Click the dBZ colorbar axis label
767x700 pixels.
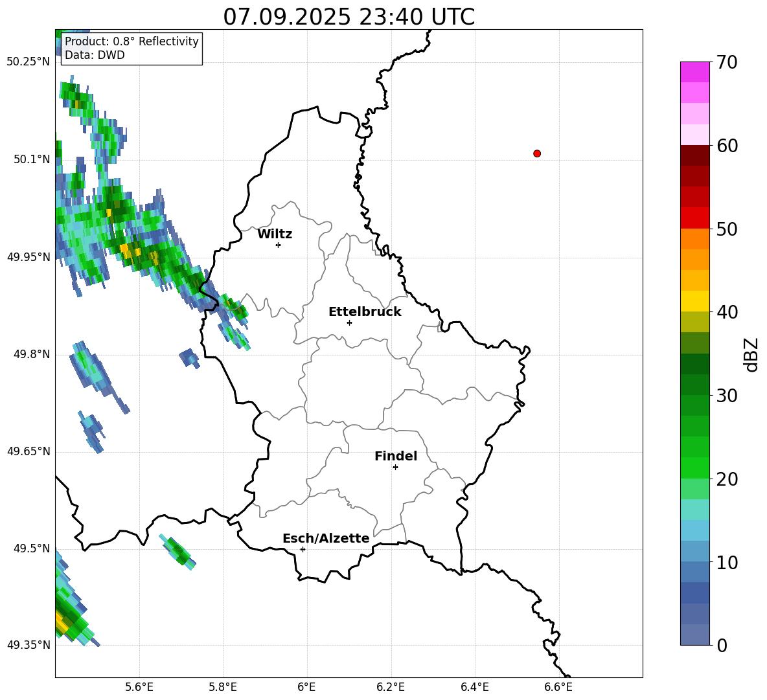(x=750, y=354)
